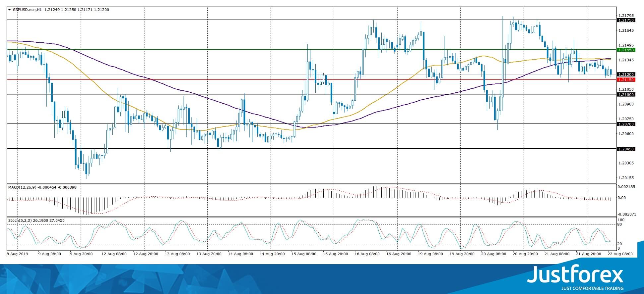Click the 9 Aug 20:00 time label
Image resolution: width=644 pixels, height=294 pixels.
pos(81,254)
